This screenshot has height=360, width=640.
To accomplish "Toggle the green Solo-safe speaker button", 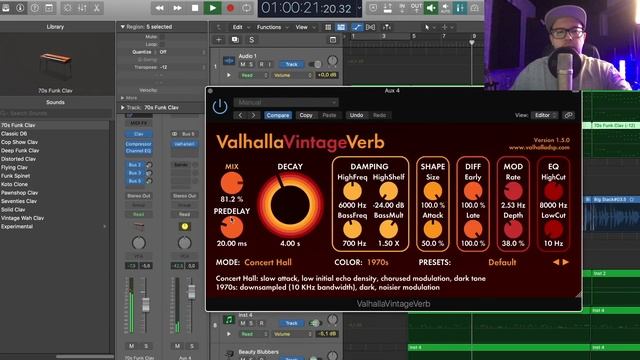I will [431, 8].
